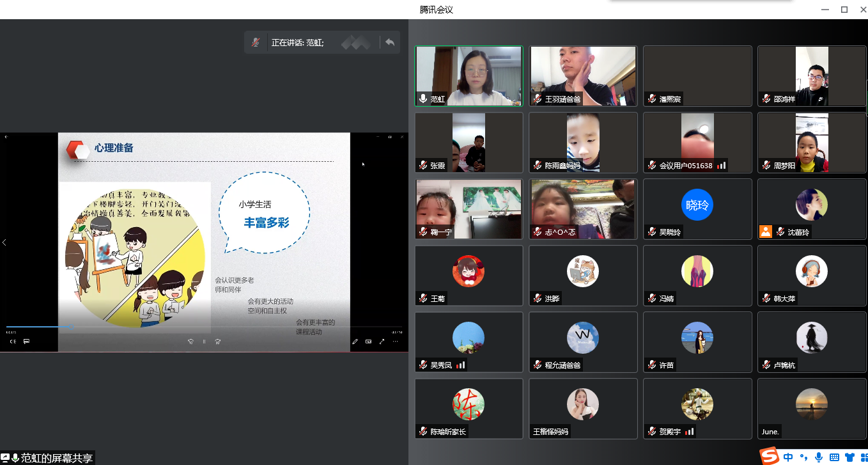Click the muted mic icon of 邵鸿祥
The image size is (868, 465).
point(766,99)
